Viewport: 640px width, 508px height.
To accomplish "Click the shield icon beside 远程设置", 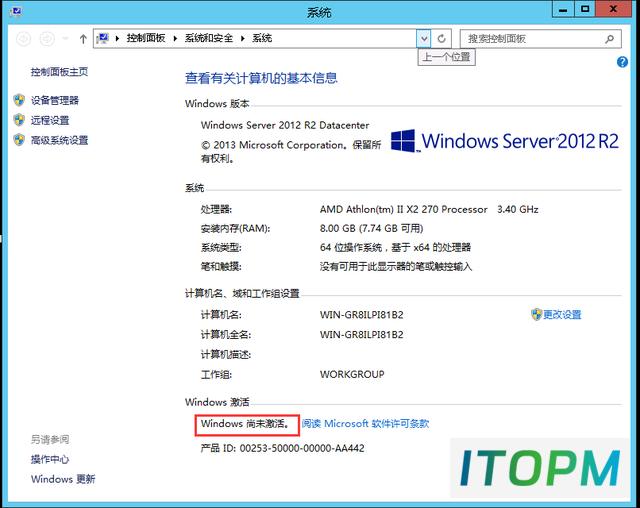I will [x=19, y=120].
